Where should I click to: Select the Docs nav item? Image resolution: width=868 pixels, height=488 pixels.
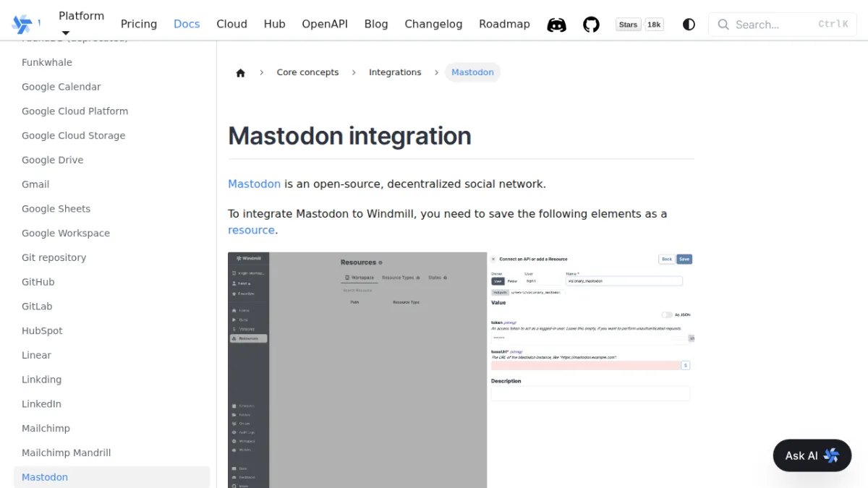(187, 24)
